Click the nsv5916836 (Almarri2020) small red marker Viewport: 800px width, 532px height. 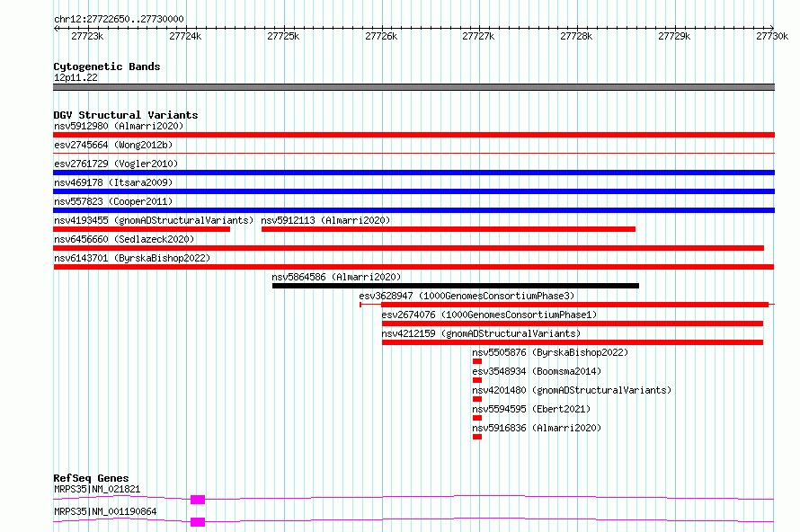(x=477, y=437)
